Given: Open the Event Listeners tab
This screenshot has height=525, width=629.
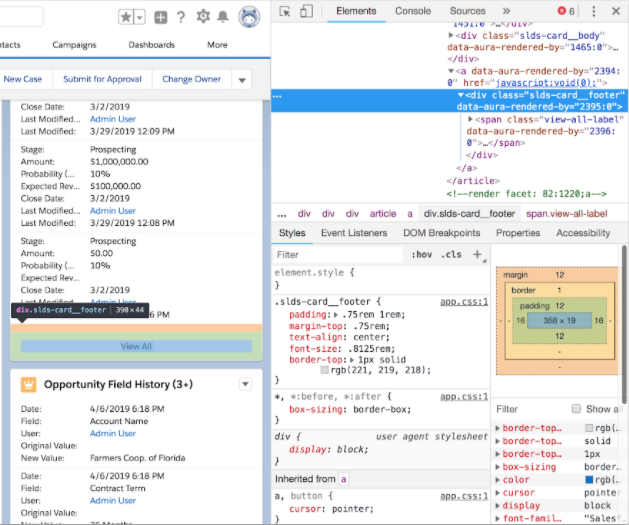Looking at the screenshot, I should tap(353, 233).
